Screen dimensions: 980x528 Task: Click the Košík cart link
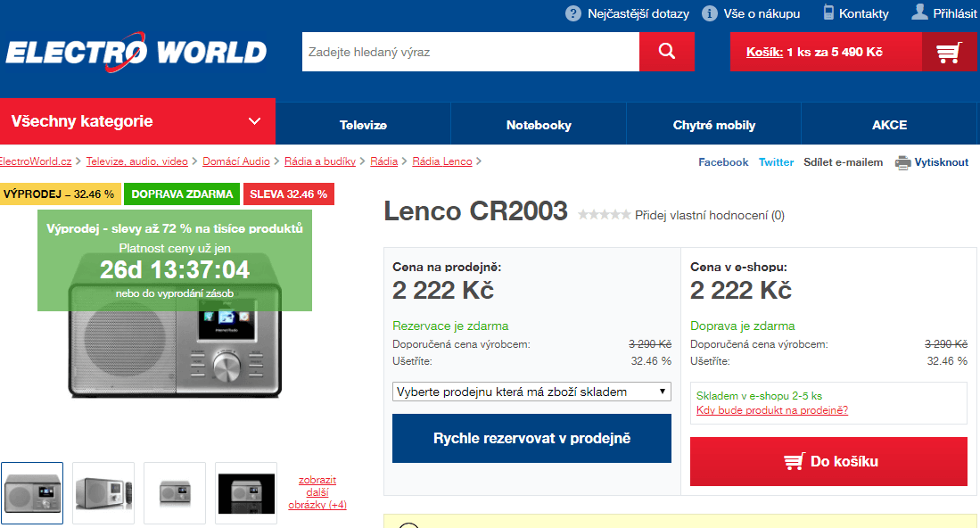(x=764, y=52)
